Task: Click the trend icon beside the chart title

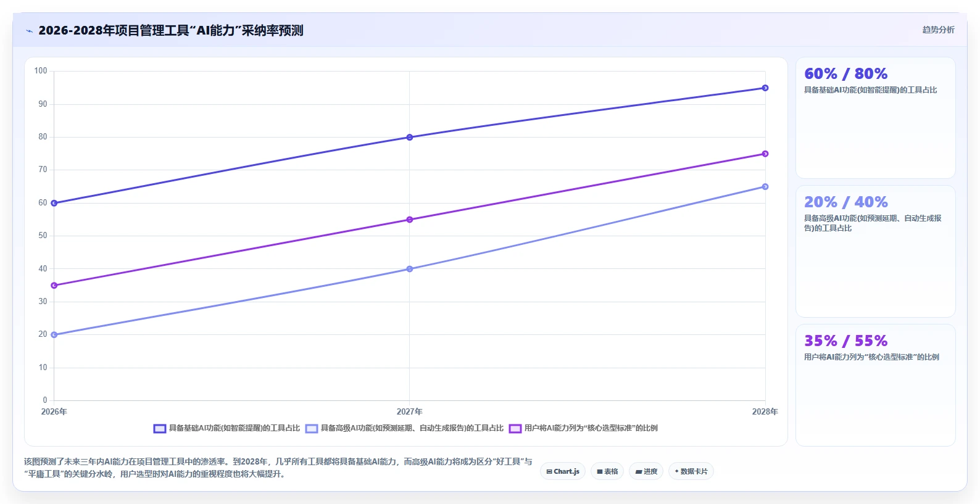Action: coord(29,31)
